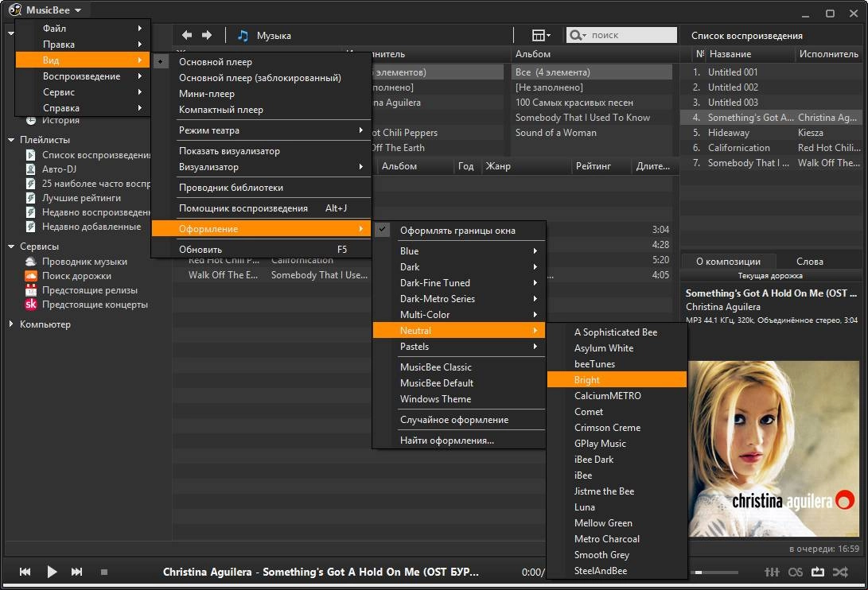Click Обновить menu entry
868x590 pixels.
click(261, 250)
